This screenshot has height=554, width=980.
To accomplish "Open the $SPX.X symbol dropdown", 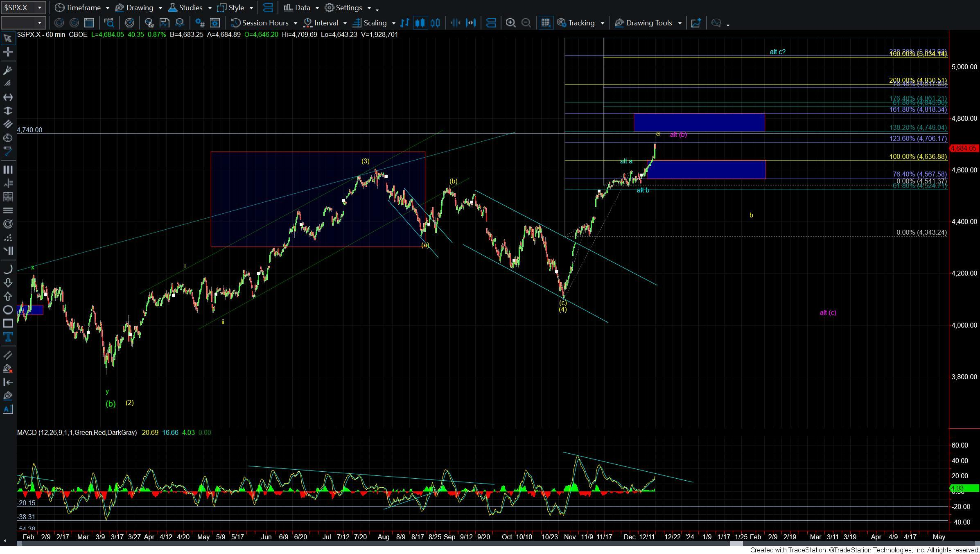I will (39, 7).
